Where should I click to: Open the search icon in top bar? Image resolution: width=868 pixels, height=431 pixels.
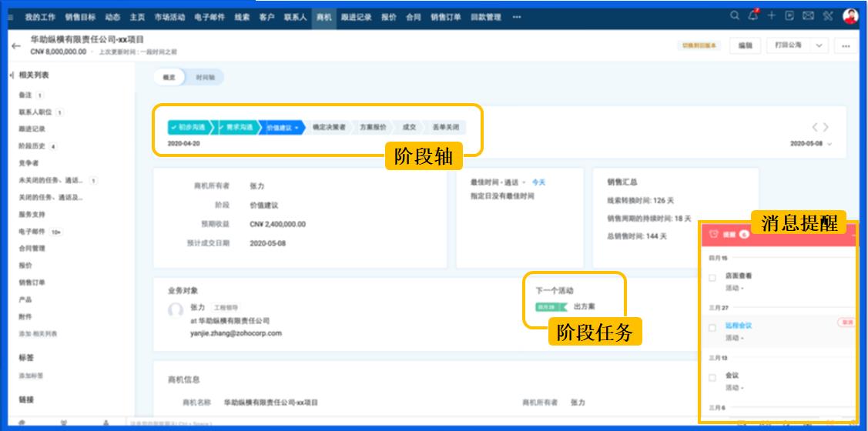pos(735,16)
